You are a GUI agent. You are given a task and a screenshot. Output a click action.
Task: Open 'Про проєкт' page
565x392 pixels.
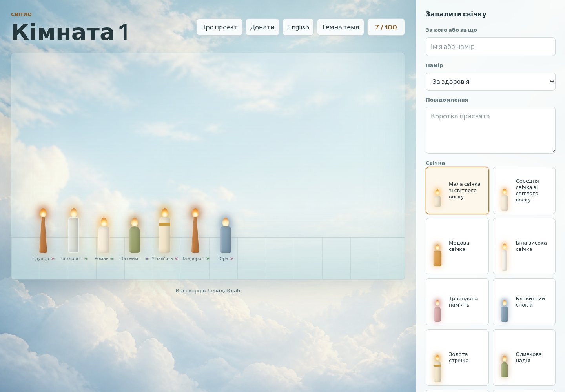coord(219,27)
